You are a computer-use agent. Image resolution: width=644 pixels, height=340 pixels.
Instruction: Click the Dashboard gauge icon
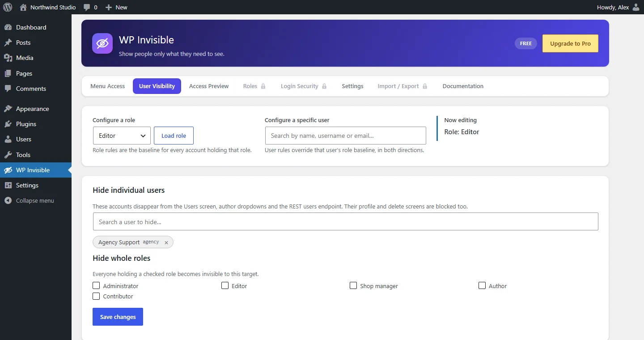(8, 27)
